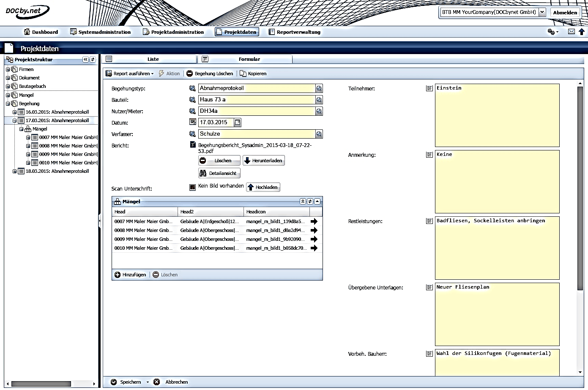Open the settings gears icon menu

(552, 32)
